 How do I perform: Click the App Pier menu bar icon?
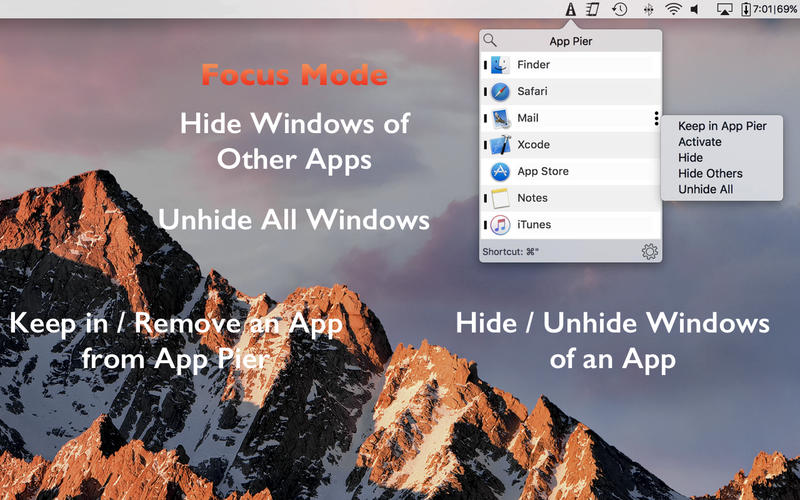(x=570, y=10)
